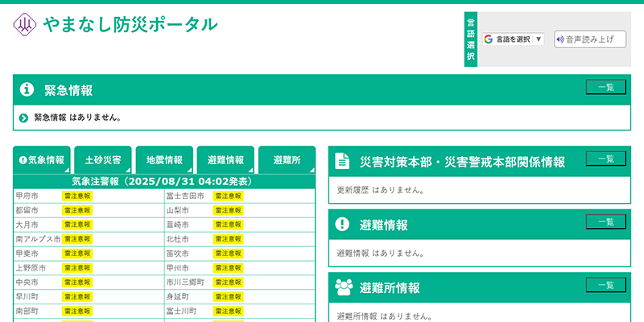Image resolution: width=644 pixels, height=322 pixels.
Task: Click the 雷注意報 badge for 山梨市
Action: 229,210
